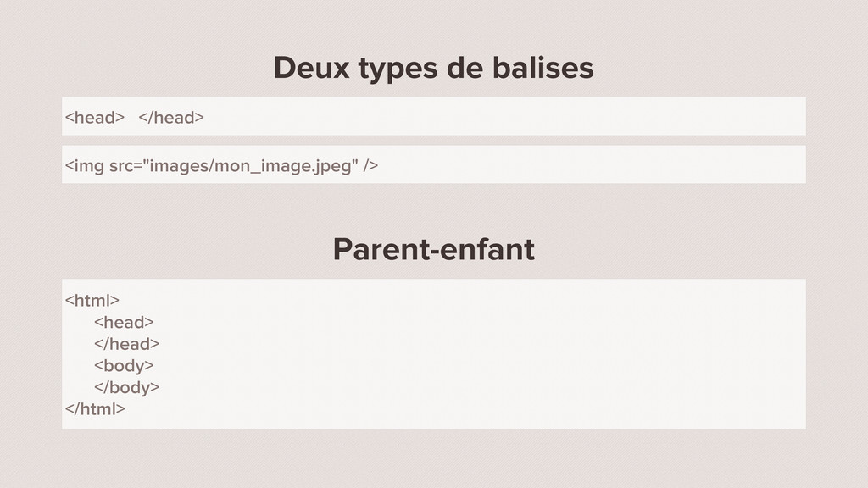Click the word "Parent" in second heading

pos(381,250)
